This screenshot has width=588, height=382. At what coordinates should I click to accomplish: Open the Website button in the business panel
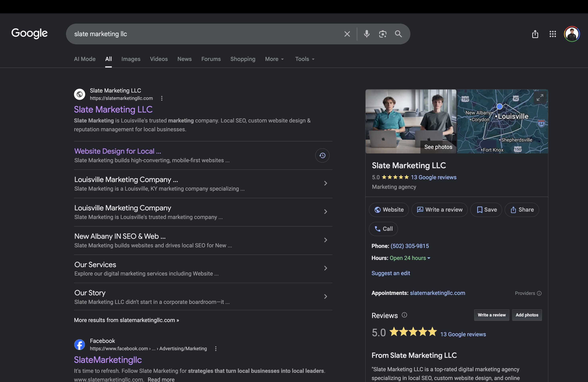(389, 210)
